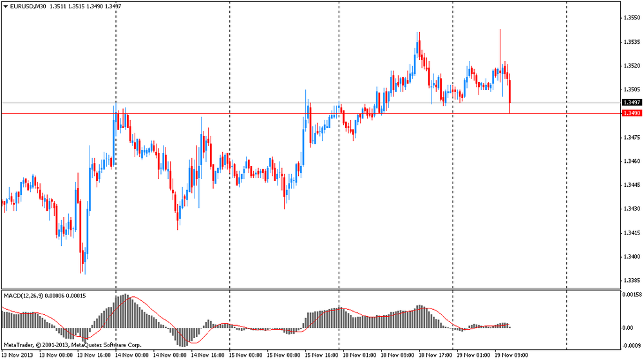The image size is (644, 360).
Task: Click the 13 Nov 2013 date label
Action: (x=19, y=354)
